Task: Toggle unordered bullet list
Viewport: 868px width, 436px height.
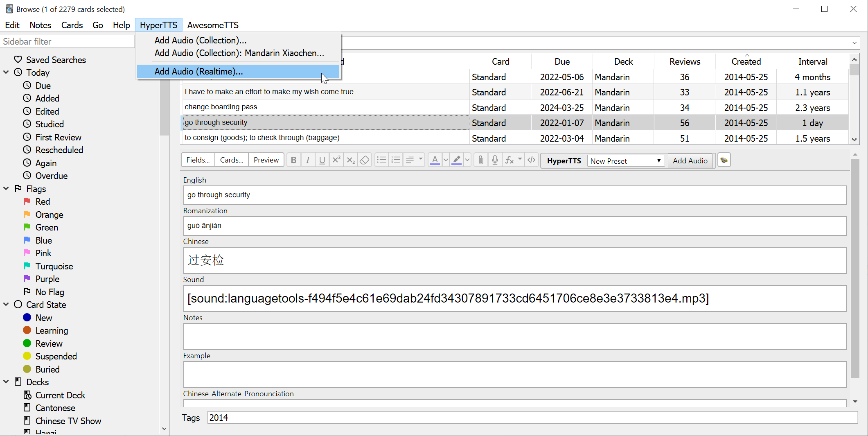Action: 381,160
